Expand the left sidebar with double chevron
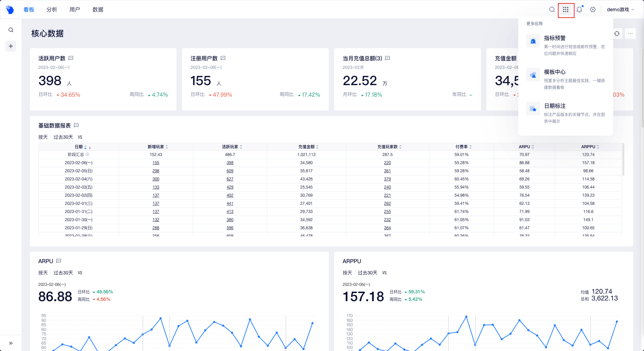Image resolution: width=644 pixels, height=351 pixels. [11, 343]
